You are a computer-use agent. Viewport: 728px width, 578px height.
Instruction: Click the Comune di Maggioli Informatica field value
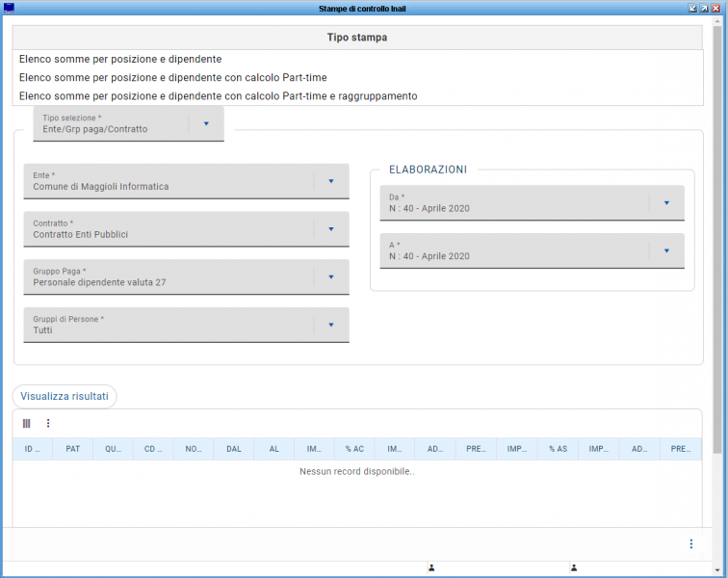pos(101,187)
